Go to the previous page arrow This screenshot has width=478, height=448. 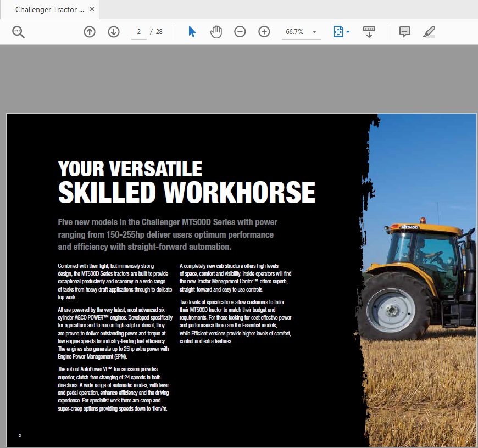tap(89, 32)
